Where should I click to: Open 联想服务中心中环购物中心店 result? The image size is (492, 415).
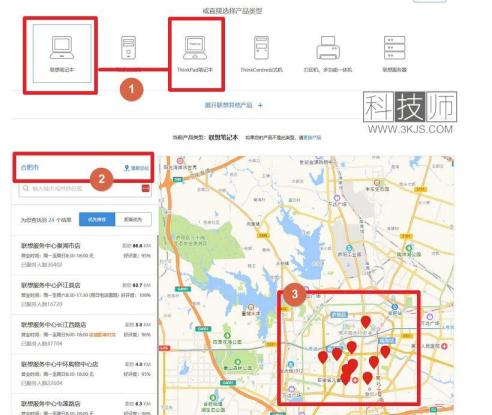[x=85, y=373]
